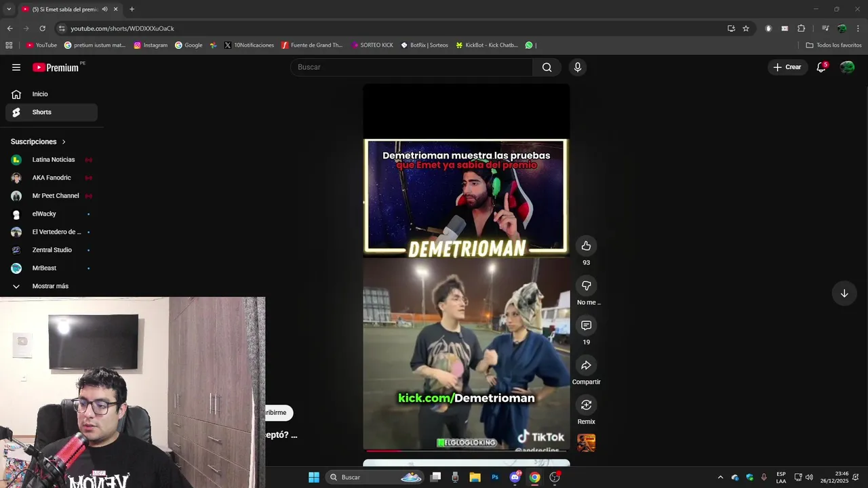Click the YouTube Buscar search field
868x488 pixels.
(412, 67)
